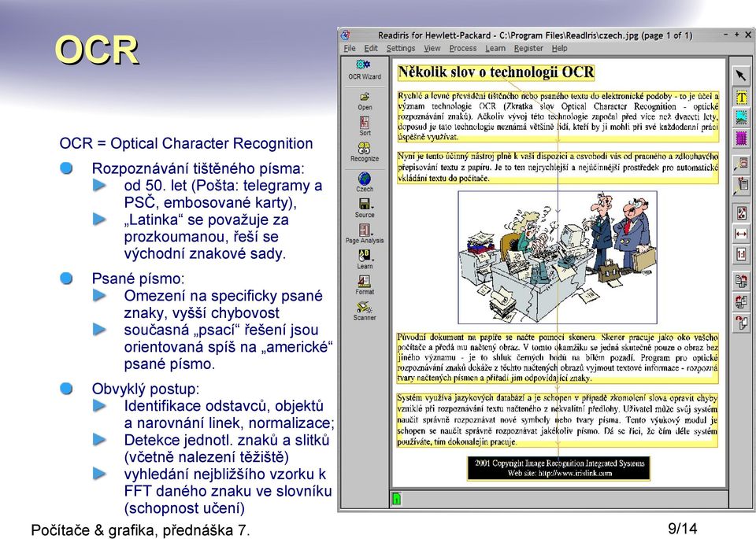Close the Readiris window
Viewport: 756px width, 539px height.
coord(748,35)
